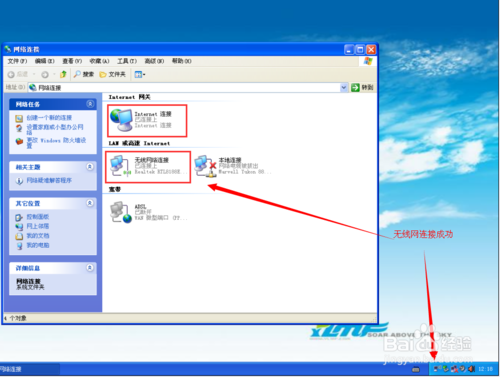
Task: Collapse the 详细信息 panel
Action: (90, 268)
